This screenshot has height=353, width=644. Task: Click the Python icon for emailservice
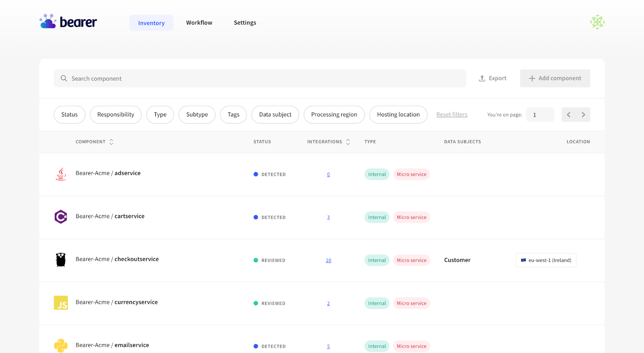61,346
